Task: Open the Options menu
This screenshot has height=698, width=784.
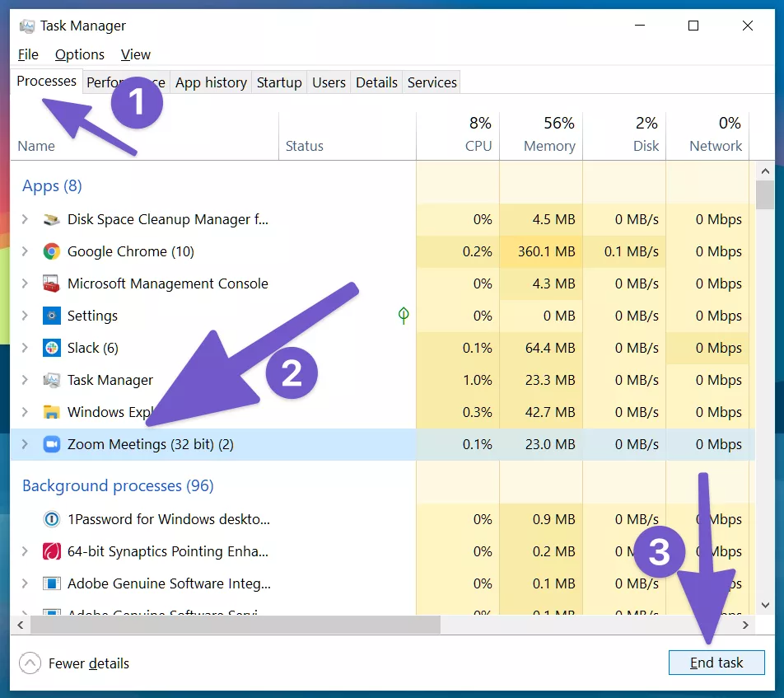Action: pyautogui.click(x=80, y=54)
